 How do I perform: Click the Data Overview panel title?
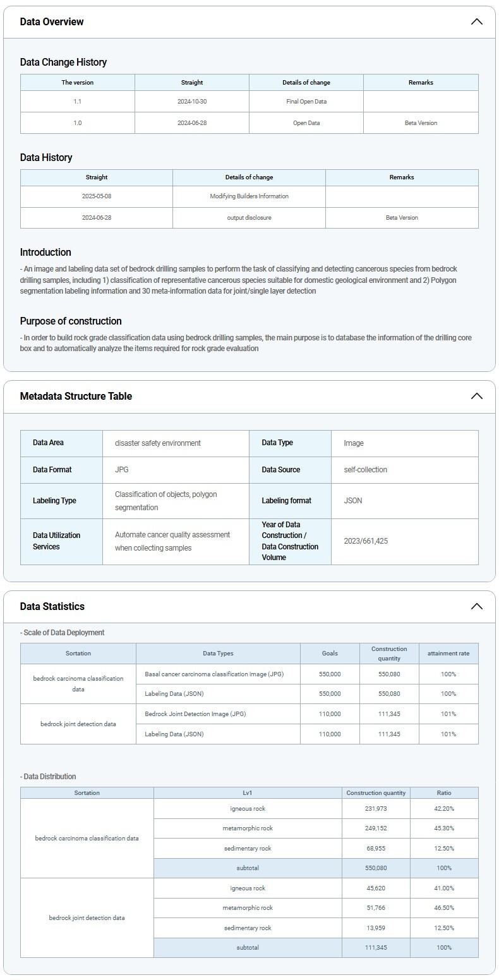[x=52, y=21]
